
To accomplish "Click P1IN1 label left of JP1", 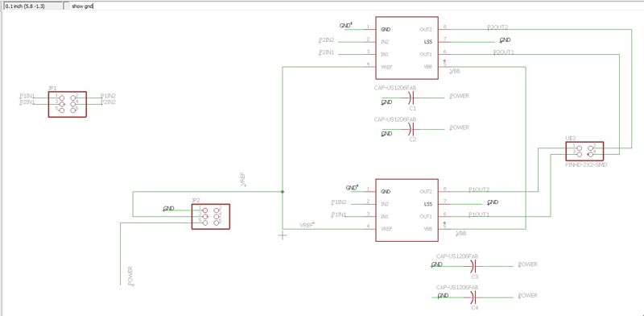I will point(27,95).
